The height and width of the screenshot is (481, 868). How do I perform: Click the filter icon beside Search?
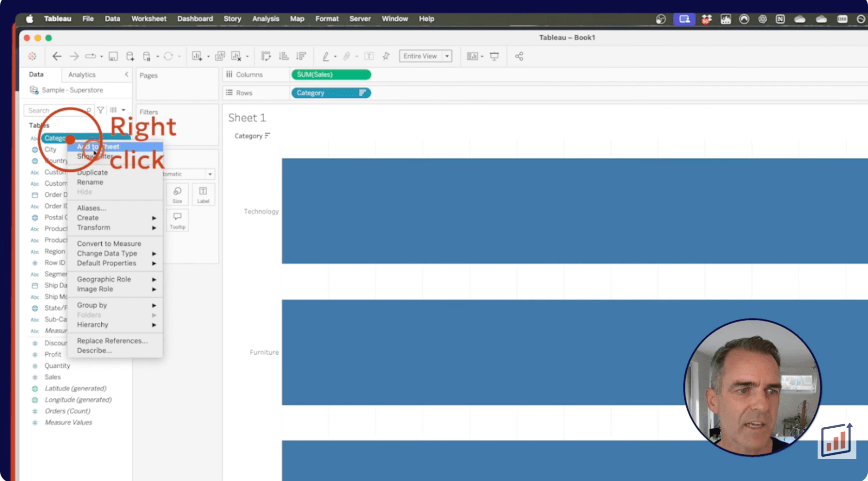pos(101,110)
